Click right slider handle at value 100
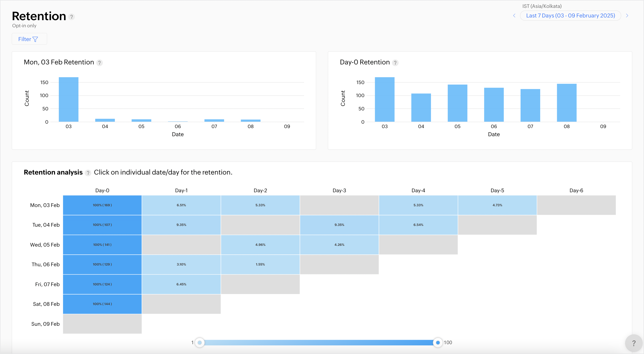 pos(438,342)
